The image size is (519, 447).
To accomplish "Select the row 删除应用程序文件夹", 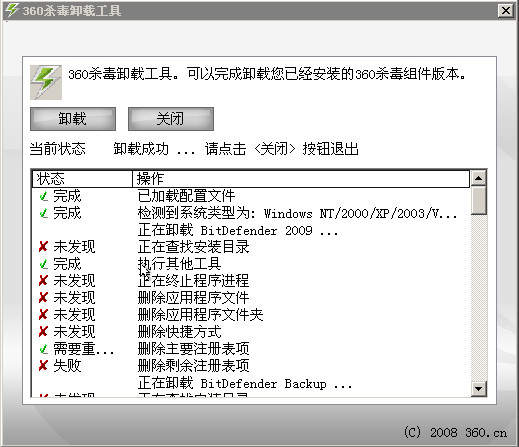I will (251, 315).
